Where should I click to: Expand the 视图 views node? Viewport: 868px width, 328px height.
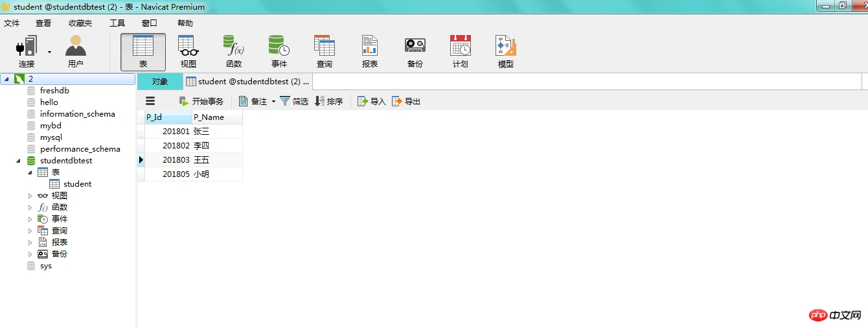pos(30,196)
